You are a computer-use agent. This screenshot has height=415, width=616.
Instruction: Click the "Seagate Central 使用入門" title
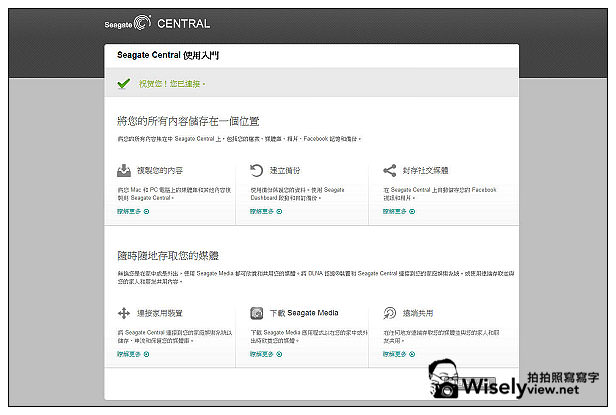coord(168,55)
